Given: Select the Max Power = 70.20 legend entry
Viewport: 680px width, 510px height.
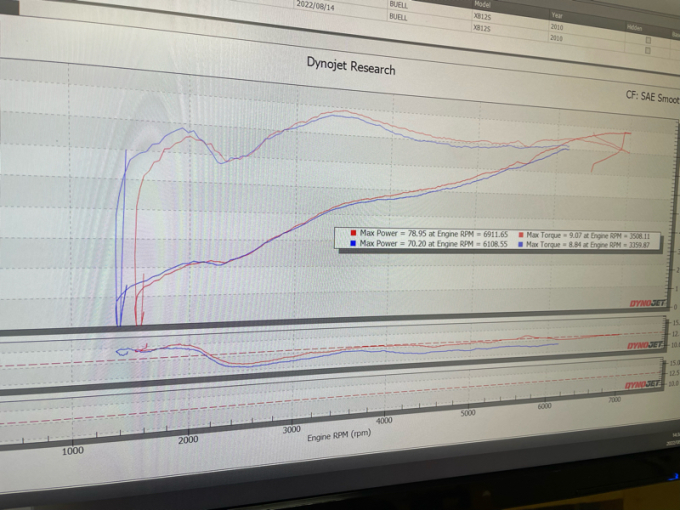Looking at the screenshot, I should tap(434, 244).
